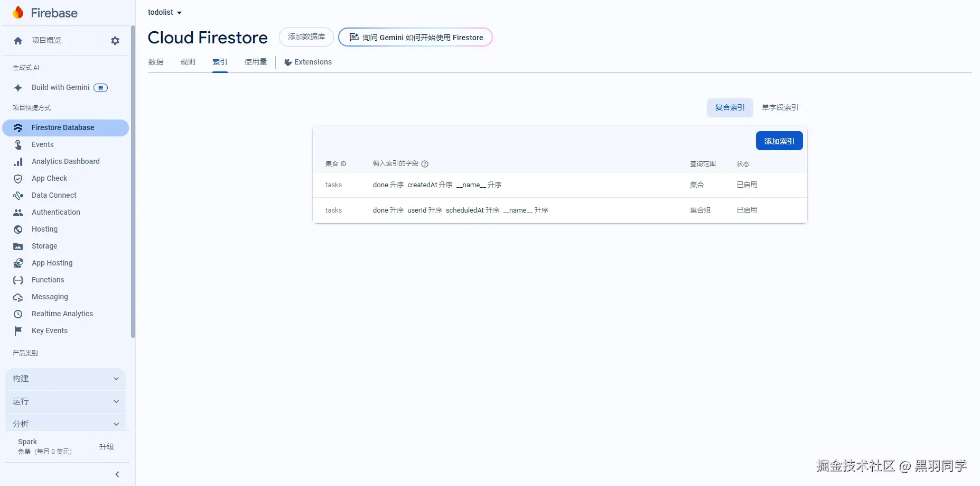Collapse the sidebar with the left chevron
This screenshot has height=486, width=980.
117,474
